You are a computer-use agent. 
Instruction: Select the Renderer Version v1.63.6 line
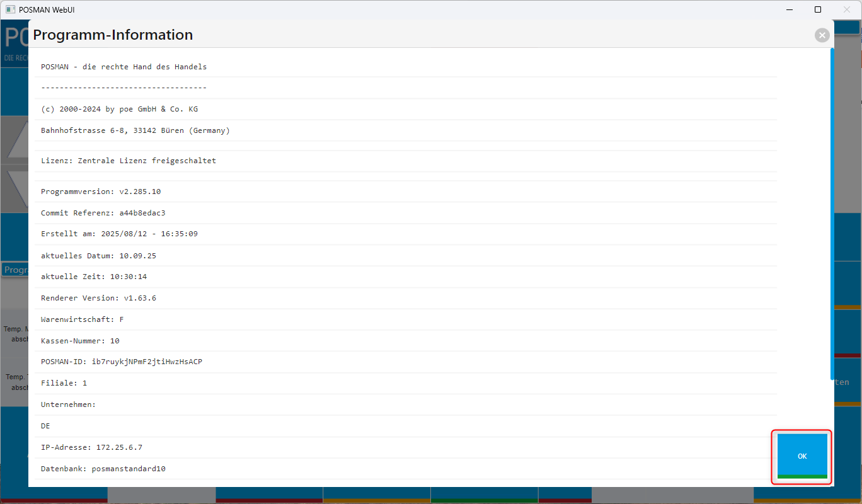(98, 298)
